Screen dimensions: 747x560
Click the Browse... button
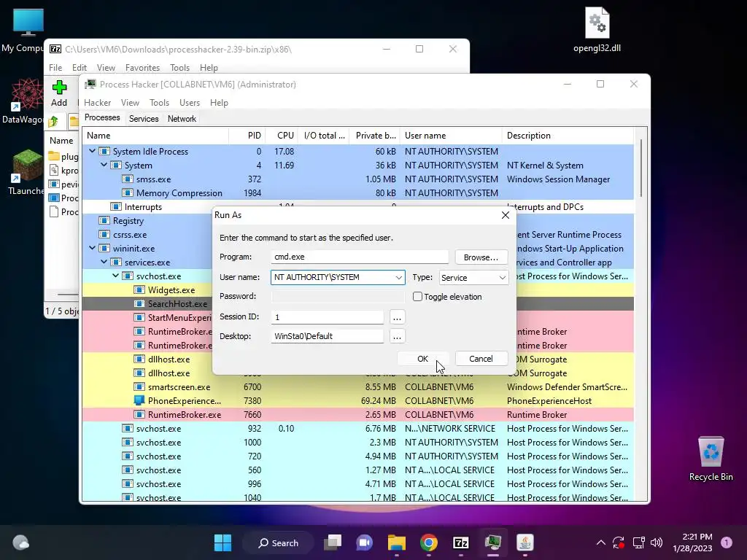(481, 257)
